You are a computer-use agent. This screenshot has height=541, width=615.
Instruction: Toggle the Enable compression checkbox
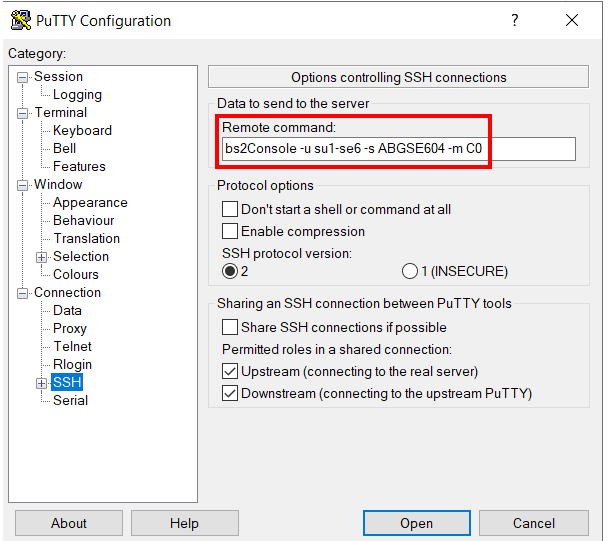230,232
